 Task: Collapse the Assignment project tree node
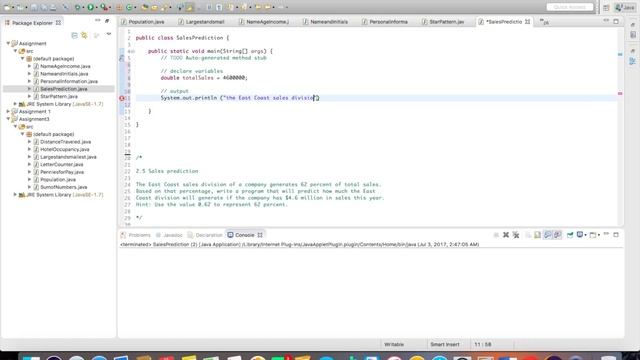8,43
